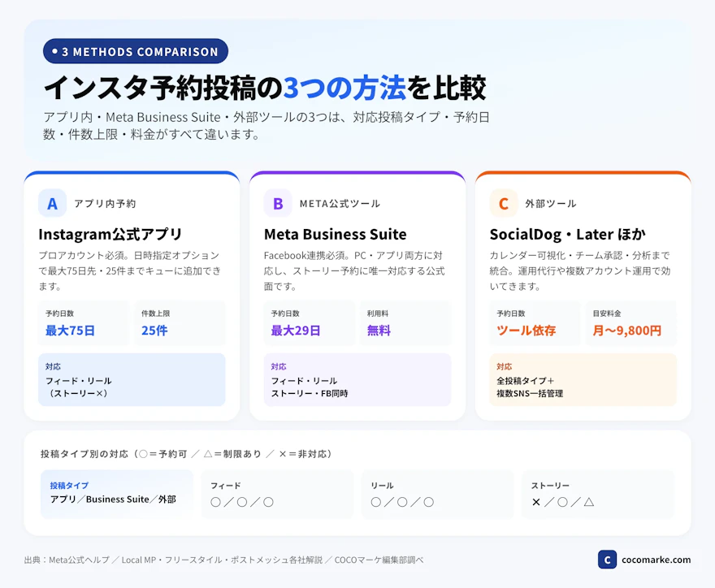Click the Instagram公式アプリ card title

pos(110,234)
